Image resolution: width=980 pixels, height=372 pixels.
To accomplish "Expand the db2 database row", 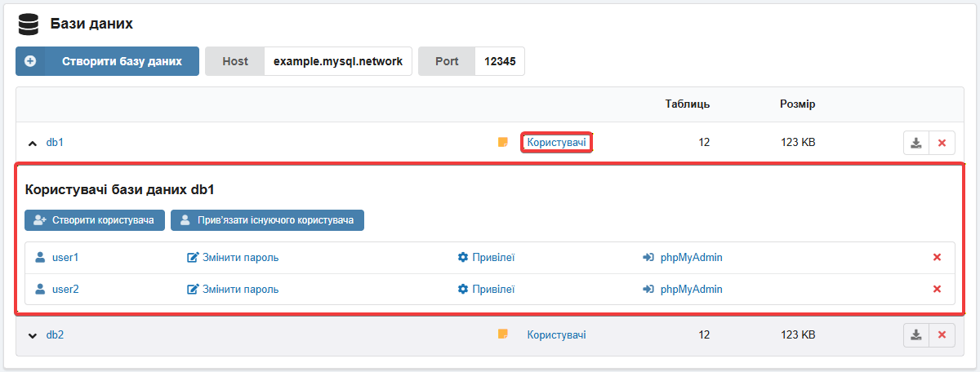I will click(x=33, y=335).
